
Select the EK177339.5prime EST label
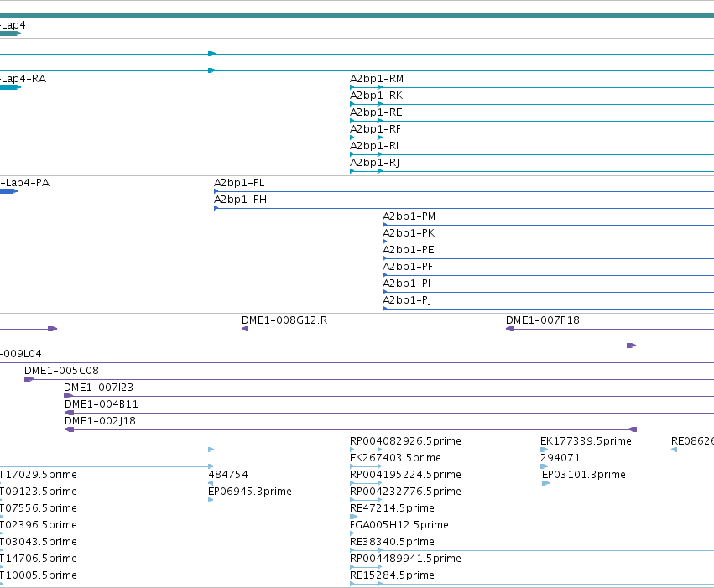586,441
